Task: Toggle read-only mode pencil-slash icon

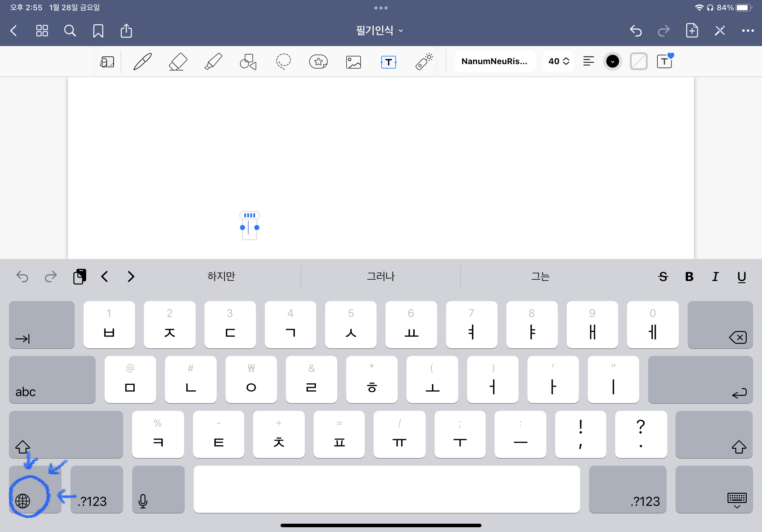Action: tap(720, 31)
